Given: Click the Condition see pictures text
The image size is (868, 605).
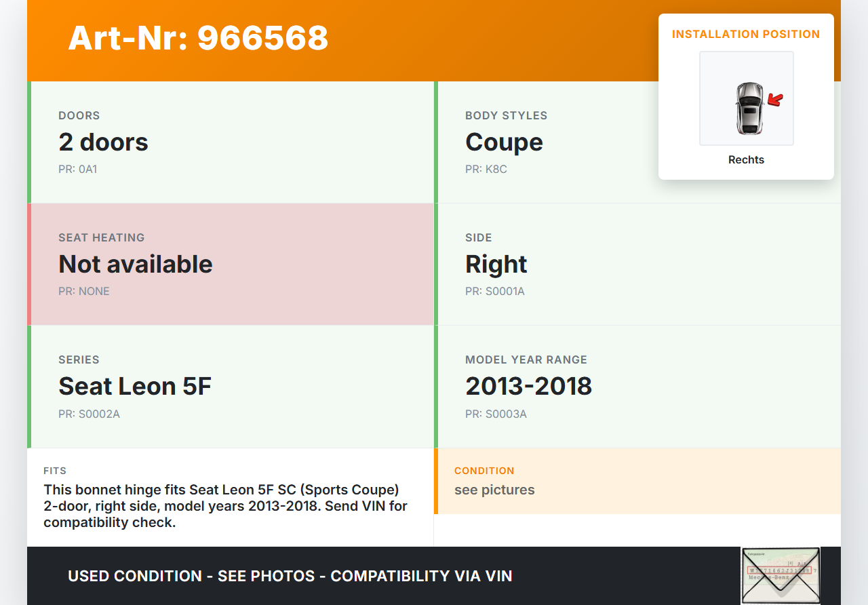Looking at the screenshot, I should (x=494, y=490).
